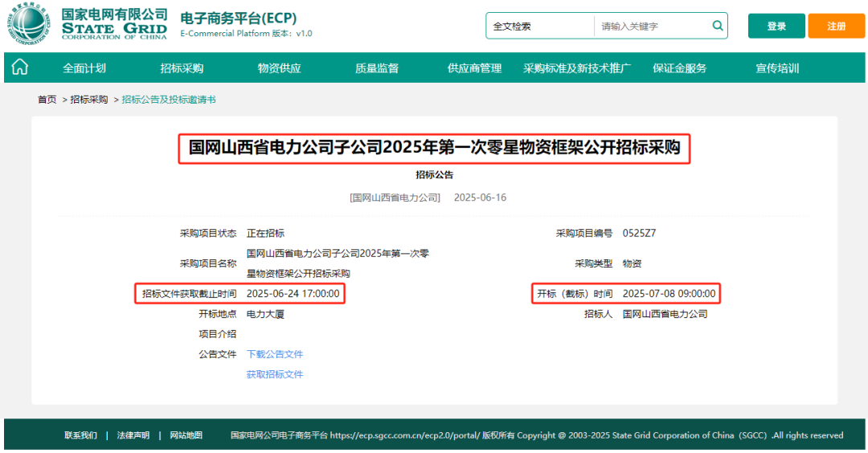This screenshot has width=868, height=453.
Task: Open the 保证金服务 menu
Action: [679, 68]
